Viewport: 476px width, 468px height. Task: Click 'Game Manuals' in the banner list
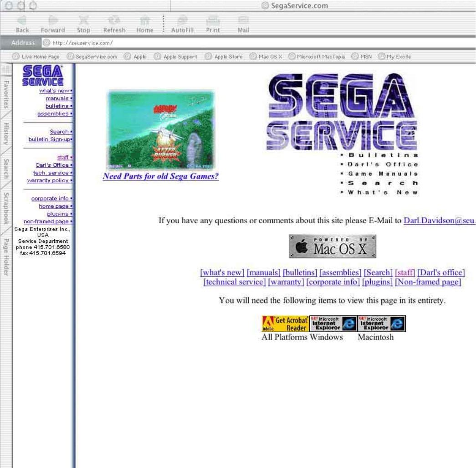[383, 174]
